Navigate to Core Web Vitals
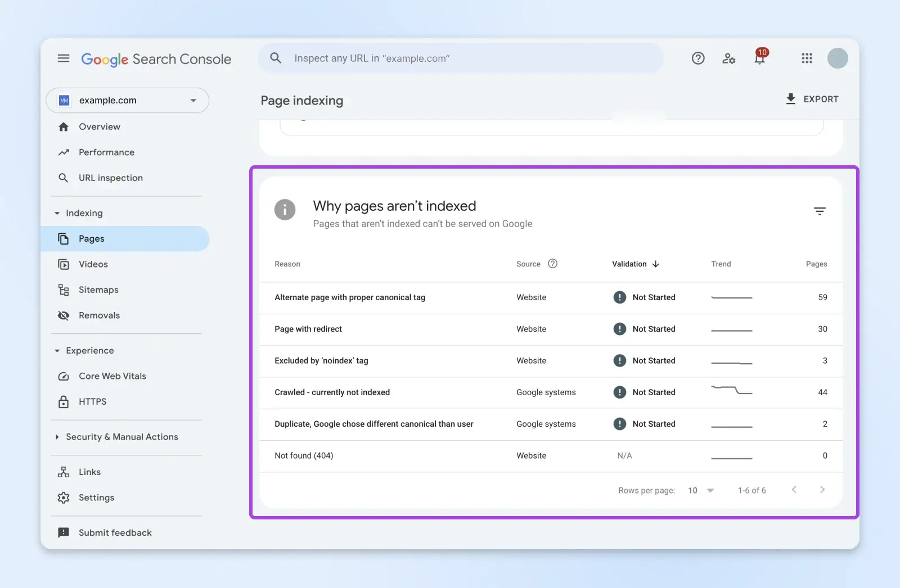Screen dimensions: 900x588 click(112, 376)
